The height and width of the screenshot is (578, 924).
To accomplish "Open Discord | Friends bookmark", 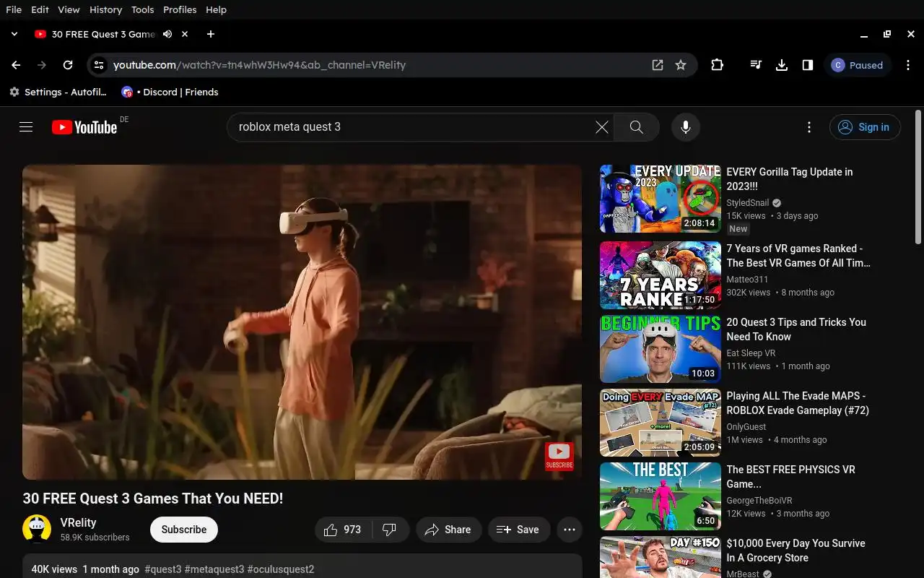I will pyautogui.click(x=170, y=92).
